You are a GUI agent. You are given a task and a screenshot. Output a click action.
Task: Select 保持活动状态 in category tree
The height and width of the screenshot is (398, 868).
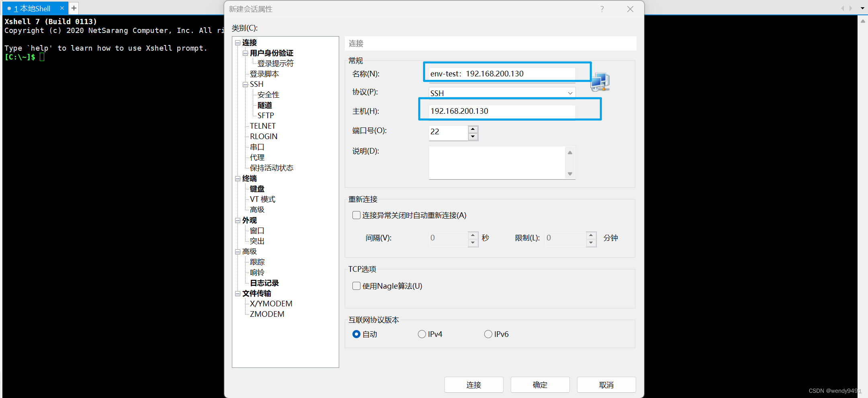[272, 168]
